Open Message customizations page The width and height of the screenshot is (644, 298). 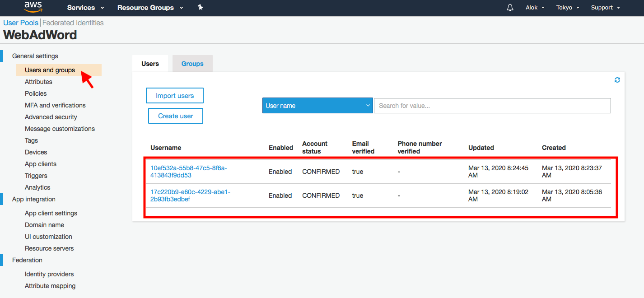[x=60, y=129]
